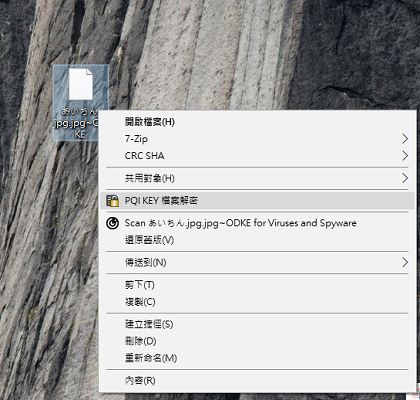
Task: Click the PQI KEY lock icon
Action: pos(113,201)
